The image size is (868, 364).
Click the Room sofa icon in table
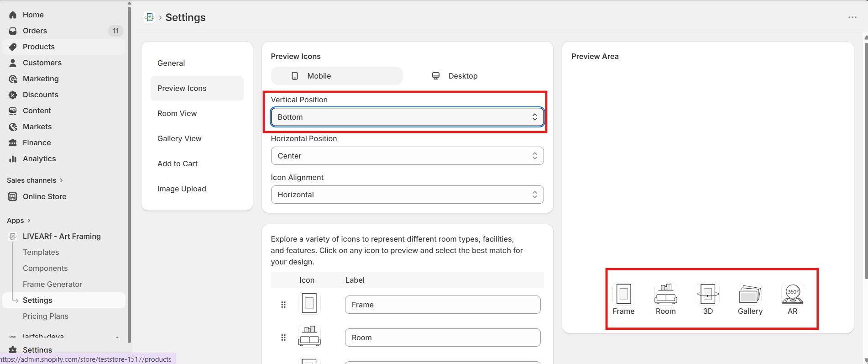[x=309, y=336]
